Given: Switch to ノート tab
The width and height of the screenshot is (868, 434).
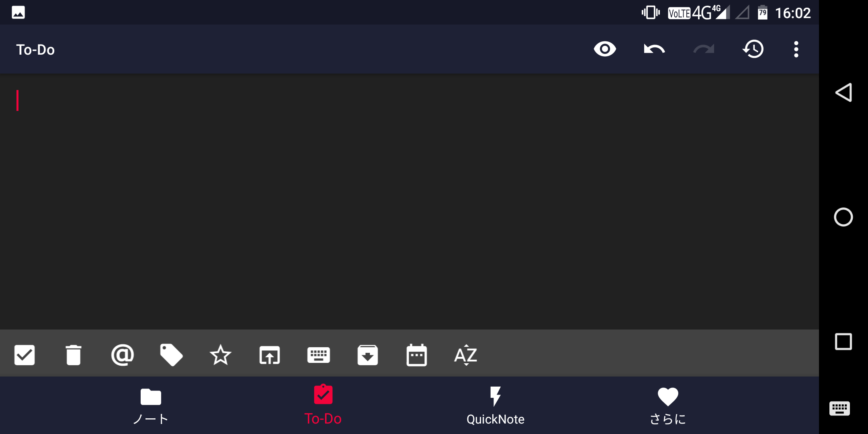Looking at the screenshot, I should coord(151,406).
